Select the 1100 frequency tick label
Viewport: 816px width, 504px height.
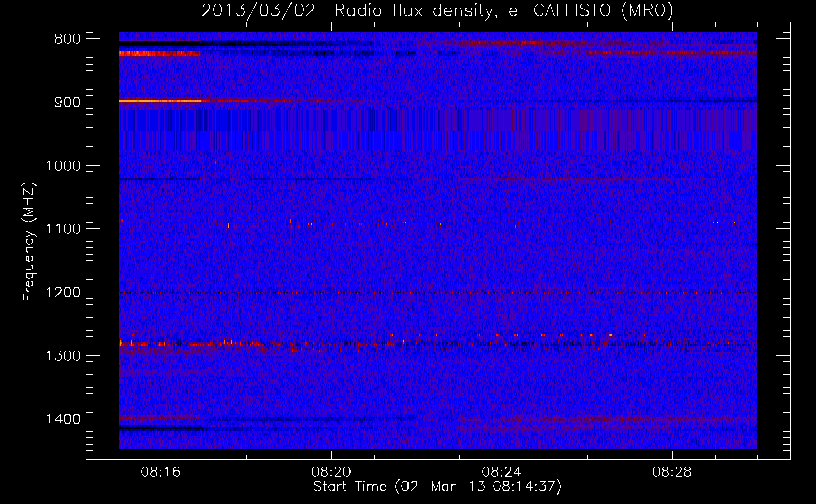click(x=63, y=229)
